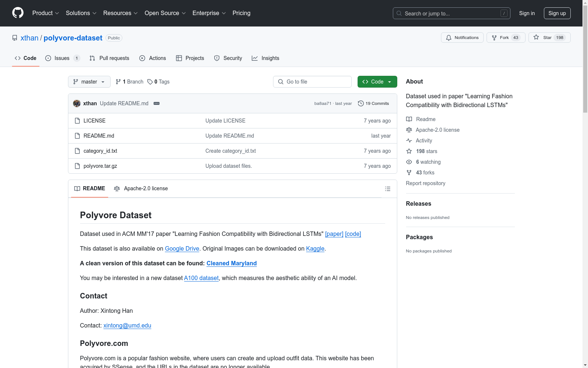Image resolution: width=588 pixels, height=368 pixels.
Task: Open the Product dropdown menu
Action: (46, 13)
